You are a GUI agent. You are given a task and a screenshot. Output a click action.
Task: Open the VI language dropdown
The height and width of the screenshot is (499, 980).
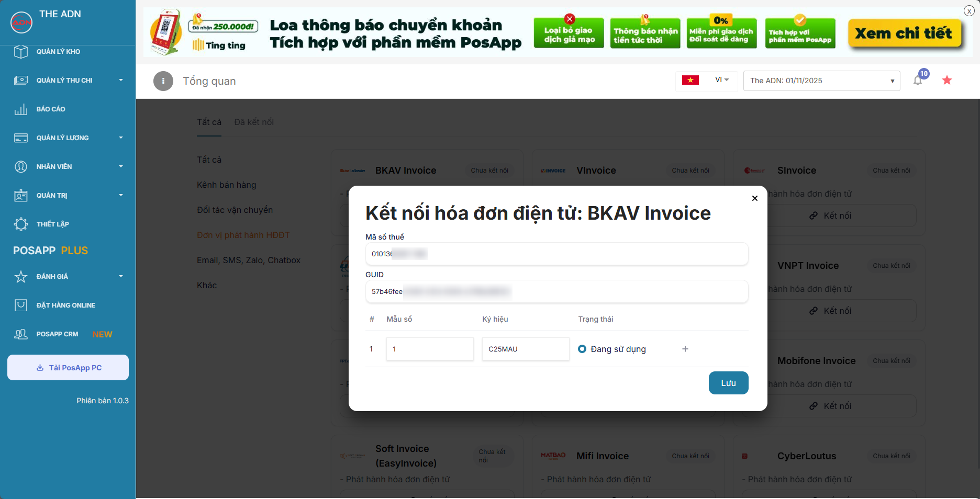[722, 80]
